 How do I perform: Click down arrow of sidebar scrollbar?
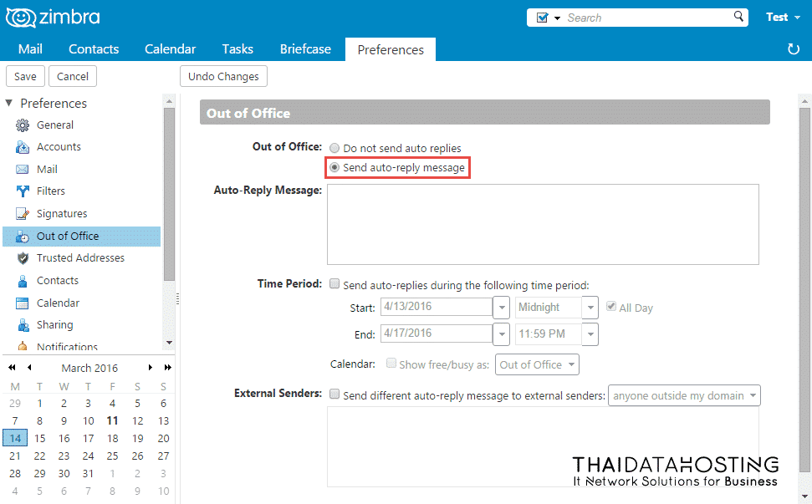[169, 343]
